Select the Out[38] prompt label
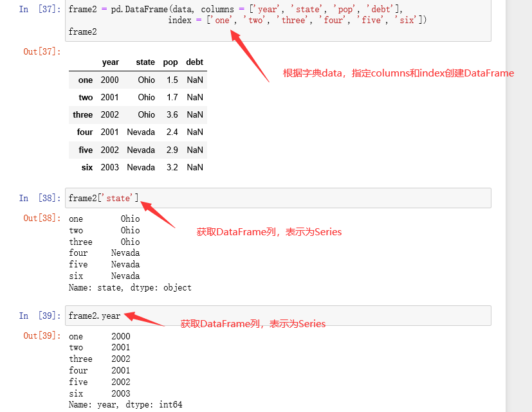This screenshot has height=412, width=532. 42,218
